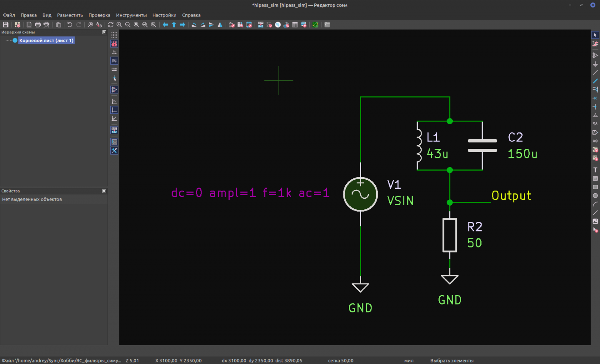Viewport: 600px width, 364px height.
Task: Open the Файл menu
Action: [9, 15]
